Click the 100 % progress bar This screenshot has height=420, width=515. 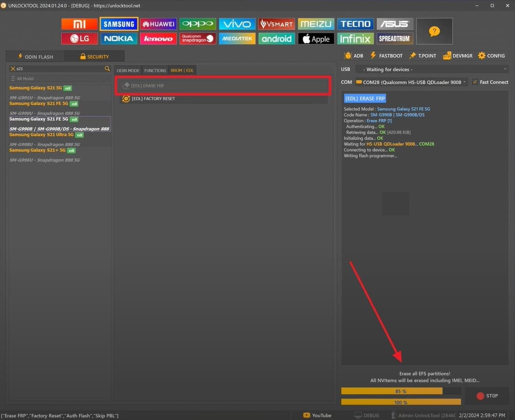pos(401,402)
